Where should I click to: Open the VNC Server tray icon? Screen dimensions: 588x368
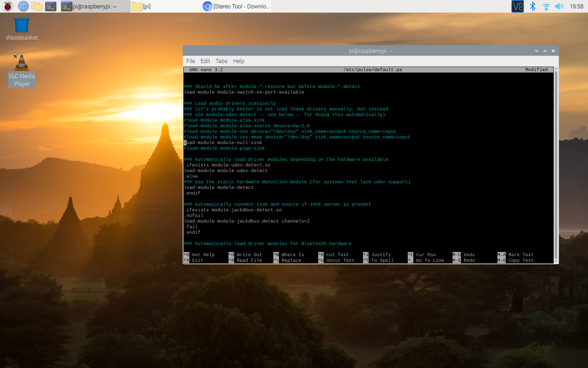[517, 6]
